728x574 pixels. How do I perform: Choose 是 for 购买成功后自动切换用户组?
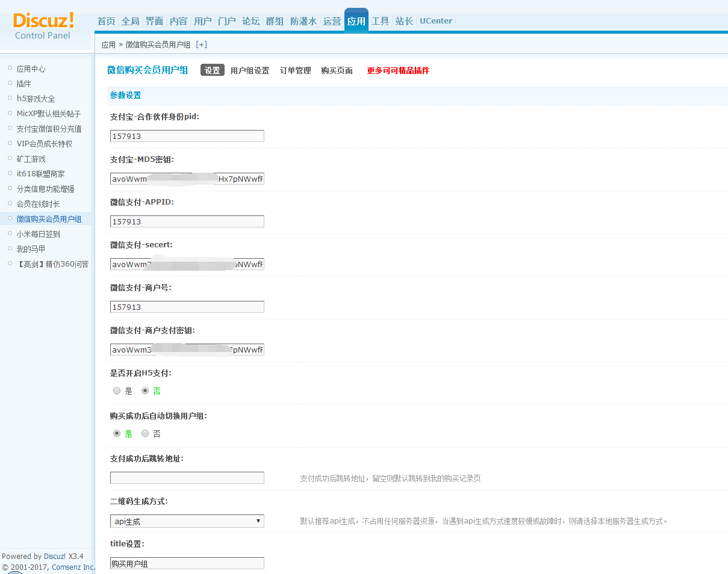click(117, 433)
